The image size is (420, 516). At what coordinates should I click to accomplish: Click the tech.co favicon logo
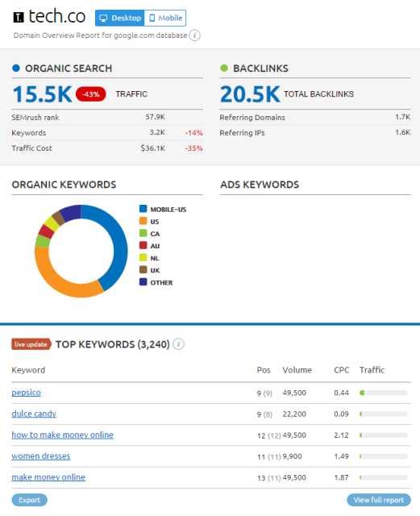19,17
